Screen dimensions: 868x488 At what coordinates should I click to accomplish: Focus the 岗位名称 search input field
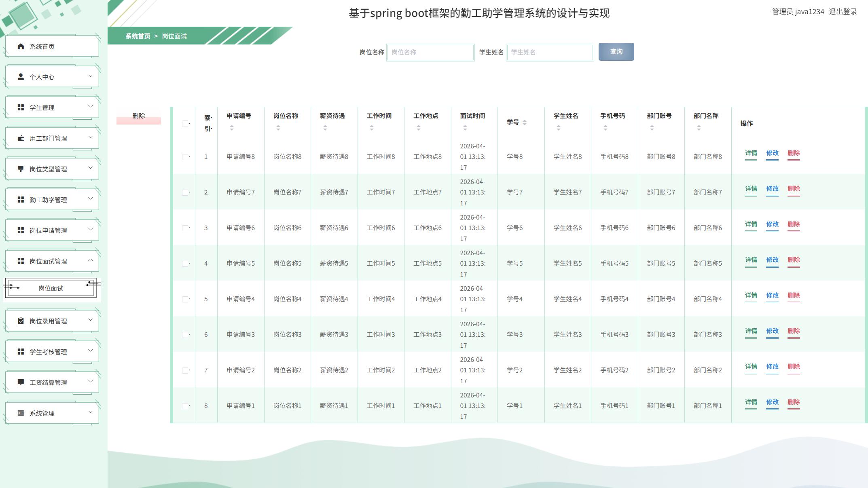430,53
